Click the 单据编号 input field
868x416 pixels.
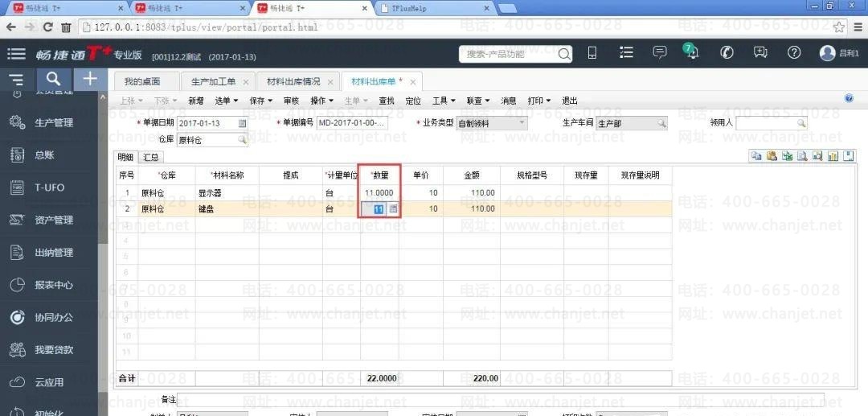tap(352, 124)
